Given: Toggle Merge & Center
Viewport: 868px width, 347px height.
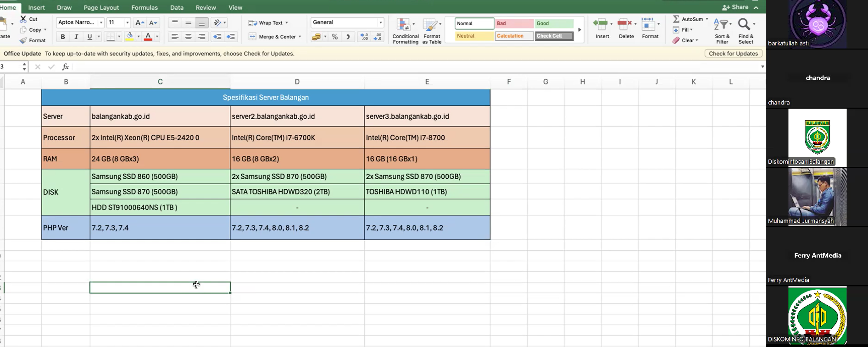Looking at the screenshot, I should click(x=274, y=37).
